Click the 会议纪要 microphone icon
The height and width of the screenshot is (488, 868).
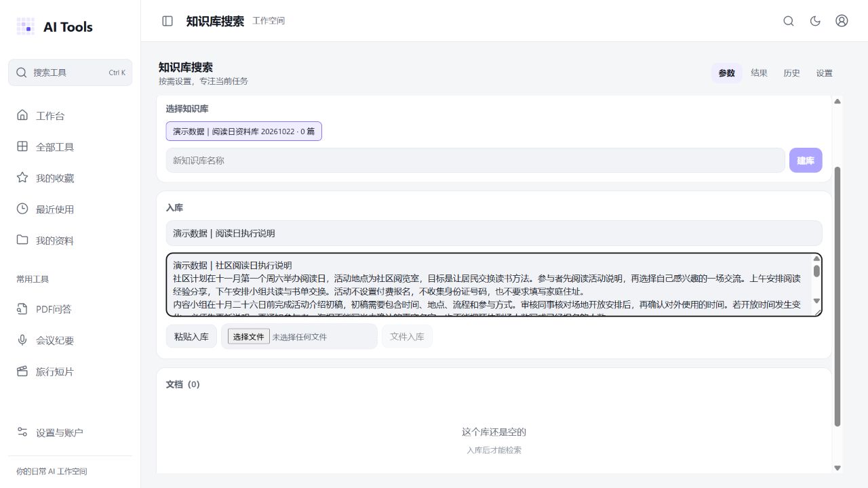pos(22,340)
